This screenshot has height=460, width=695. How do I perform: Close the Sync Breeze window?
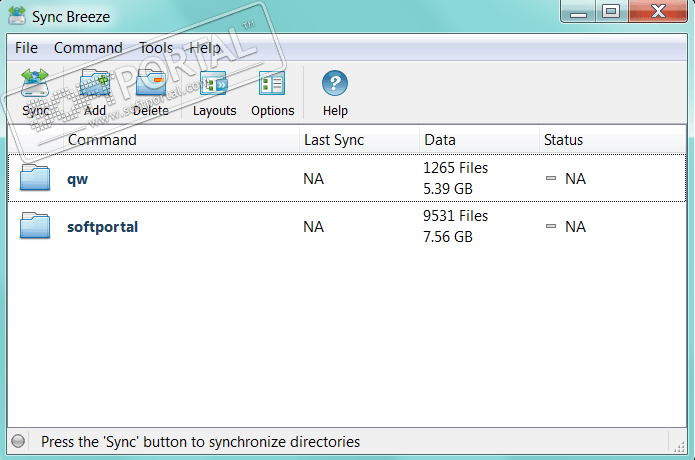[x=658, y=12]
